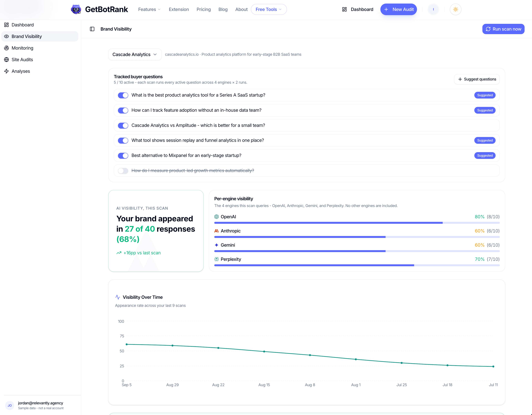Disable the Series A SaaS startup question

pyautogui.click(x=123, y=95)
